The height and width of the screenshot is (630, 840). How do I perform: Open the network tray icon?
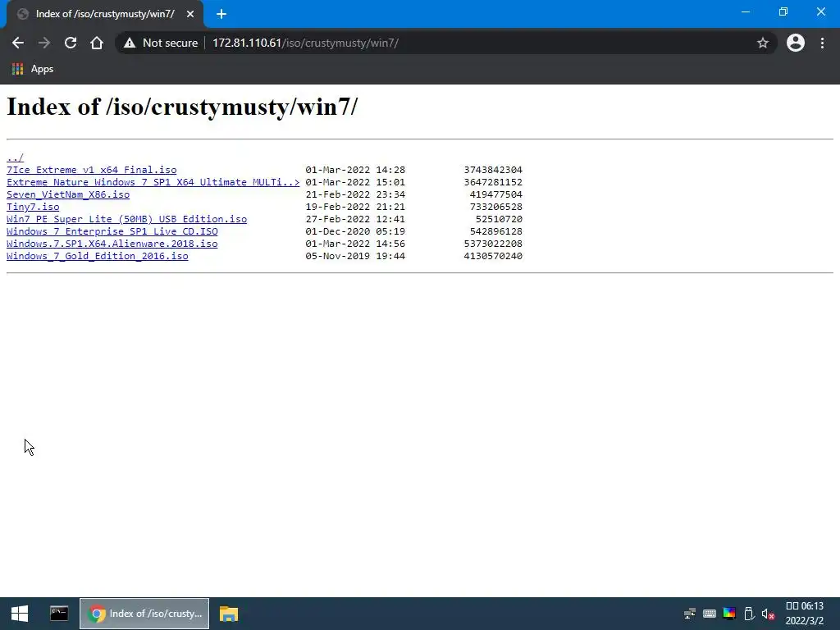690,614
